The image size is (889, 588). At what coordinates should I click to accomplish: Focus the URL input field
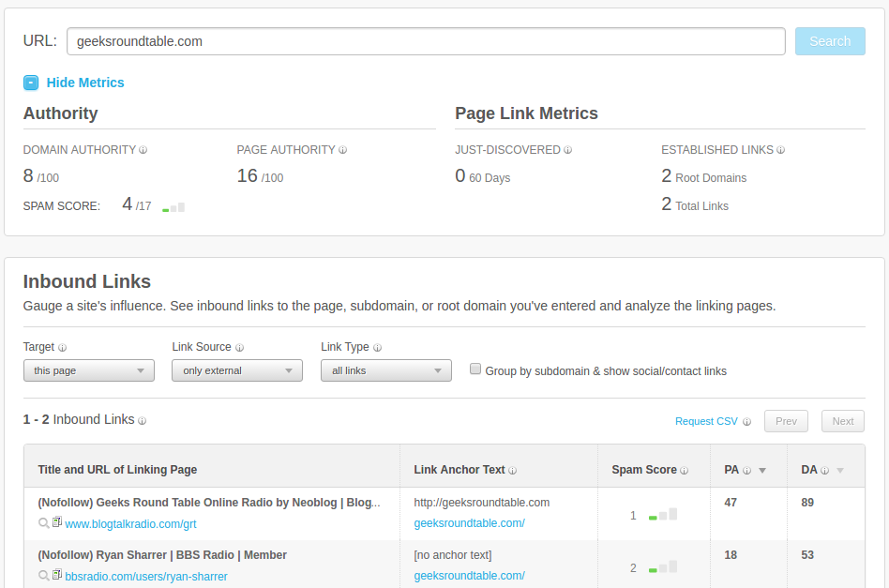(x=426, y=41)
